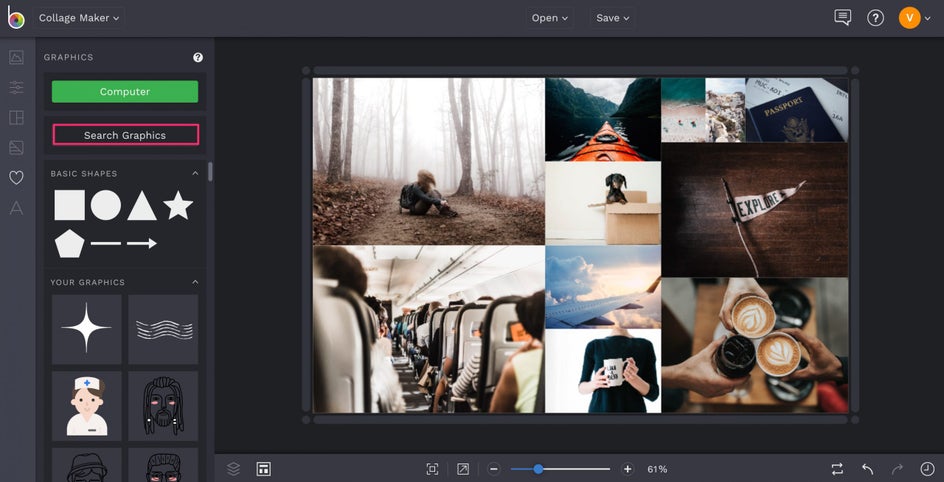
Task: Click the bottom-right collage corner handle
Action: click(x=855, y=419)
